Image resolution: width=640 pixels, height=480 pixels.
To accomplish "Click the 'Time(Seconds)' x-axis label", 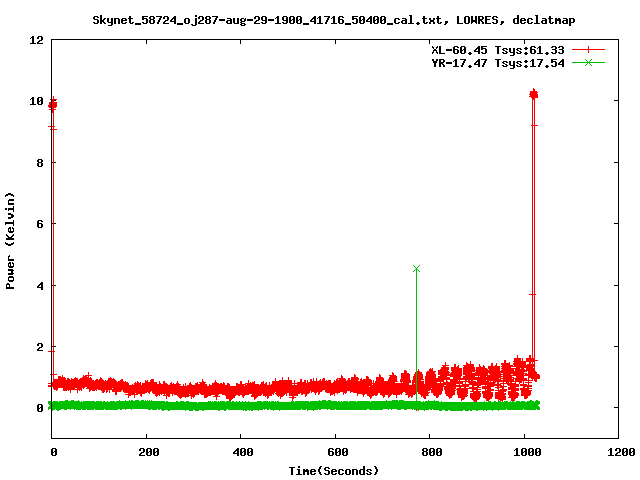I will click(333, 471).
